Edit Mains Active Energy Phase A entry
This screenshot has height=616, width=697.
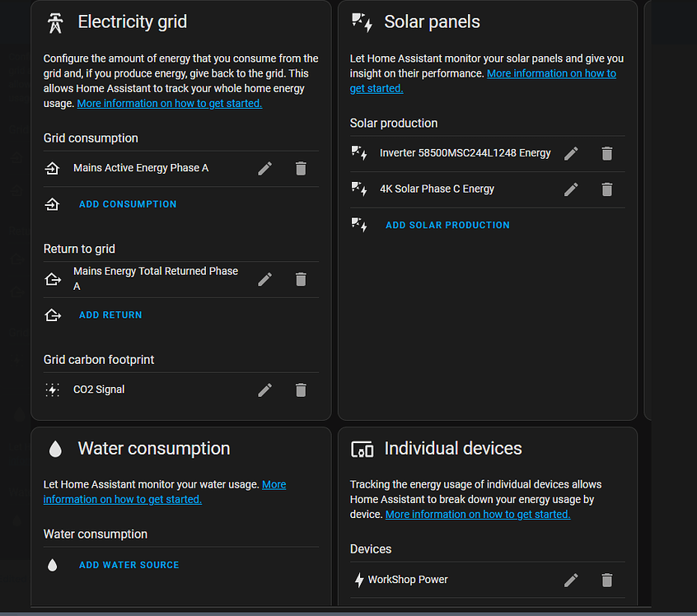point(265,169)
